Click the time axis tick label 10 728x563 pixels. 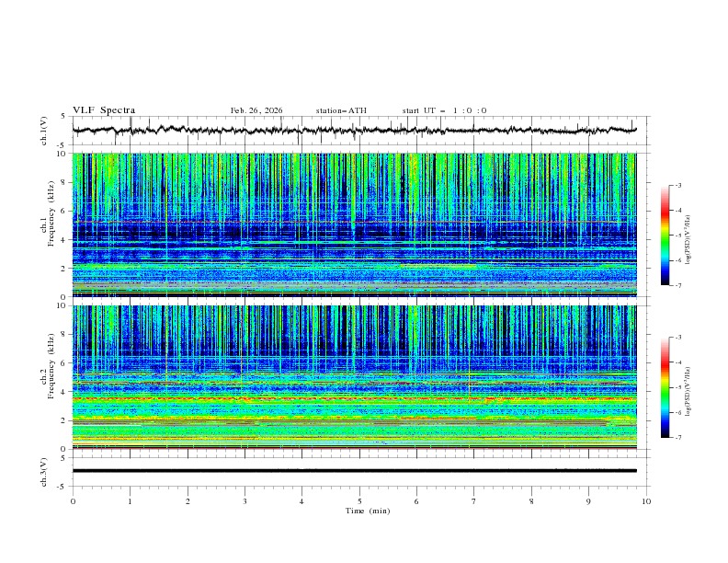(646, 501)
